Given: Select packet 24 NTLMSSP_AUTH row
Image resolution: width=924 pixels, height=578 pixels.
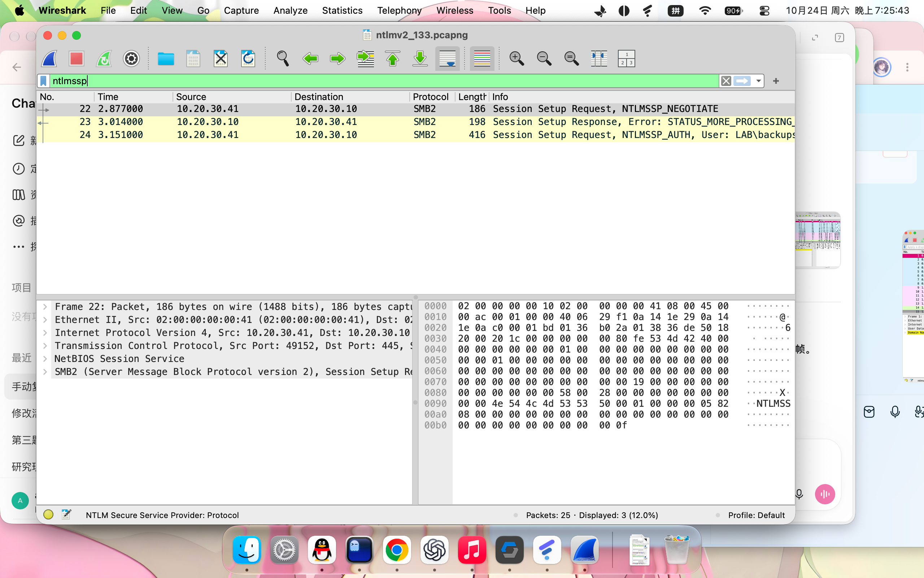Looking at the screenshot, I should (416, 135).
